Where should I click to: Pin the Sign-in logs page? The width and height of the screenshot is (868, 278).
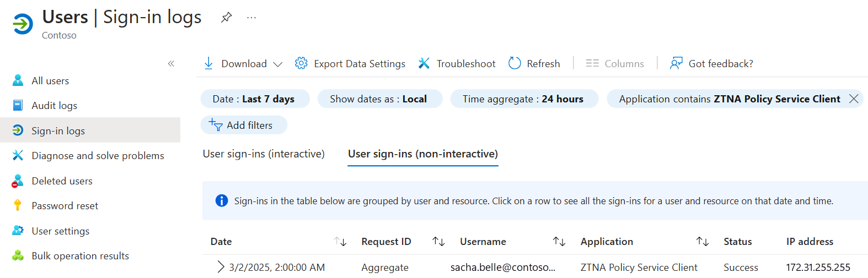coord(226,18)
